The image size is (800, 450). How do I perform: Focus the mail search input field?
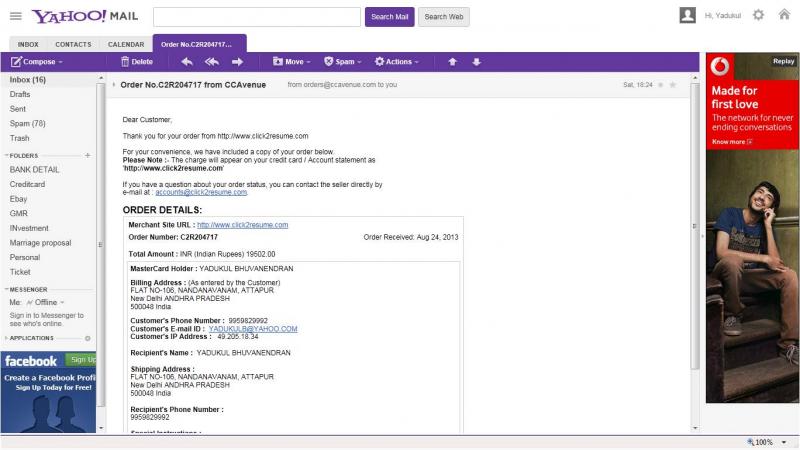pos(257,17)
